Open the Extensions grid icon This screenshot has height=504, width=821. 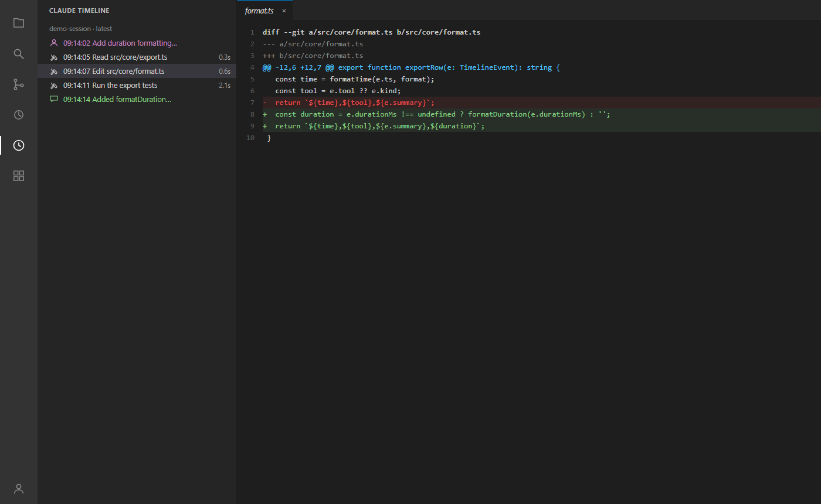pos(19,176)
